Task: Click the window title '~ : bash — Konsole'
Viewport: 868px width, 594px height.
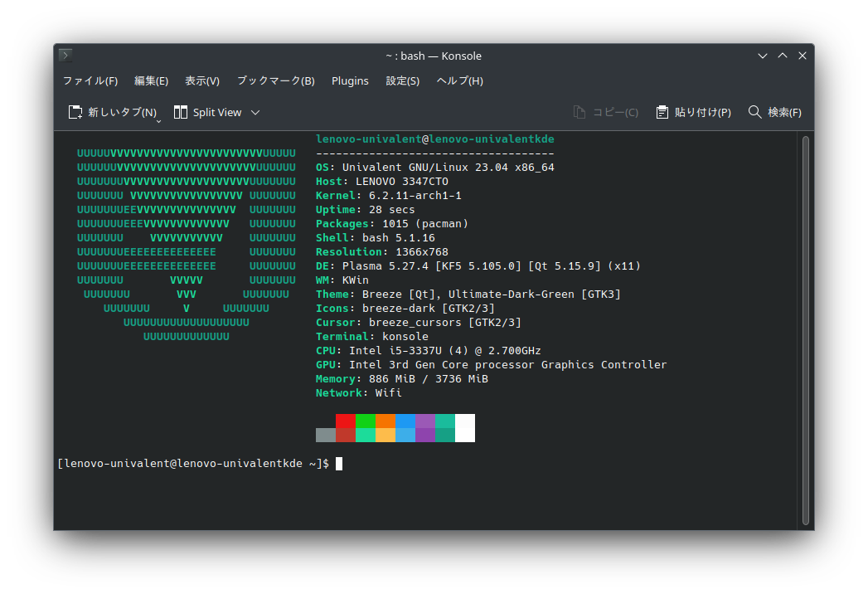Action: 434,56
